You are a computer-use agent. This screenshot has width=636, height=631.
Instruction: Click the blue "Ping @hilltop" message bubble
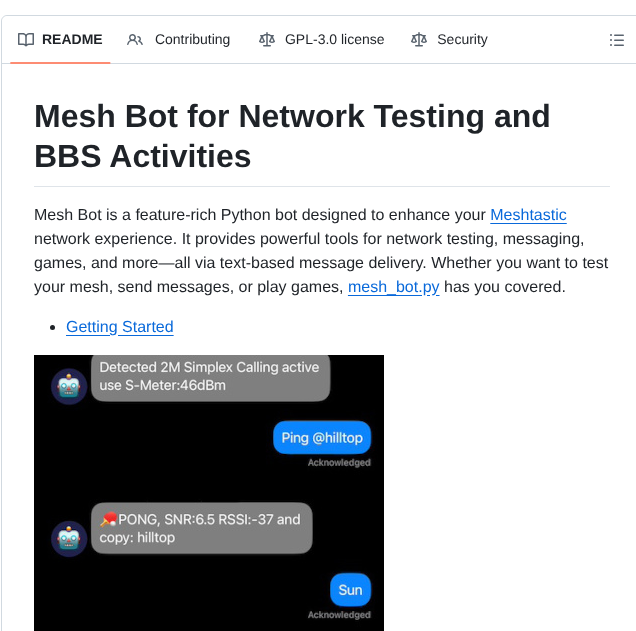click(322, 437)
